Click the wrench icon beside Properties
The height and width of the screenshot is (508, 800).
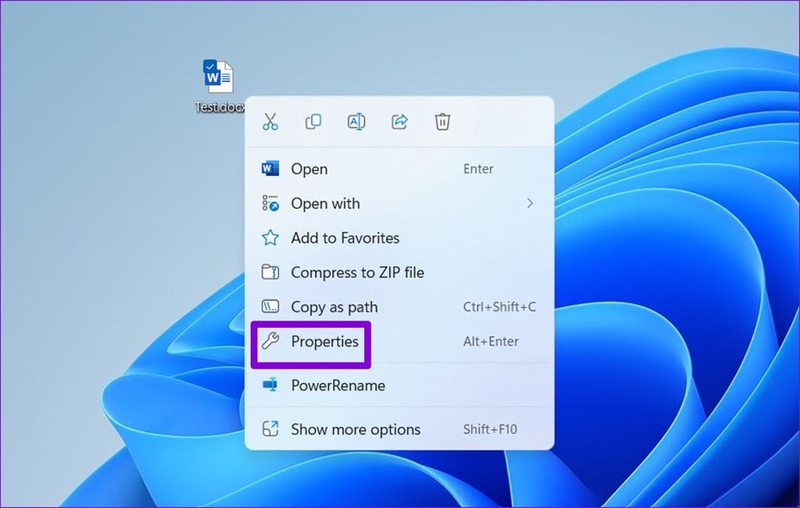pyautogui.click(x=270, y=341)
